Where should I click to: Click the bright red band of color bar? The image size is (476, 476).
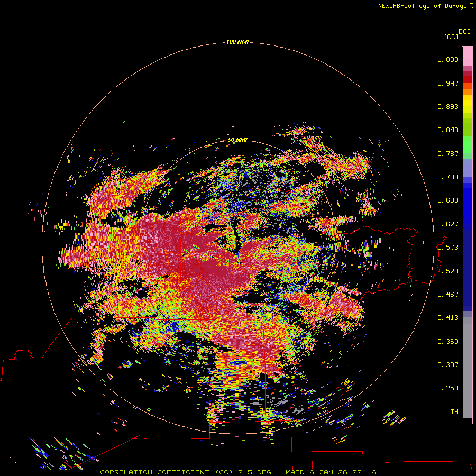point(467,79)
